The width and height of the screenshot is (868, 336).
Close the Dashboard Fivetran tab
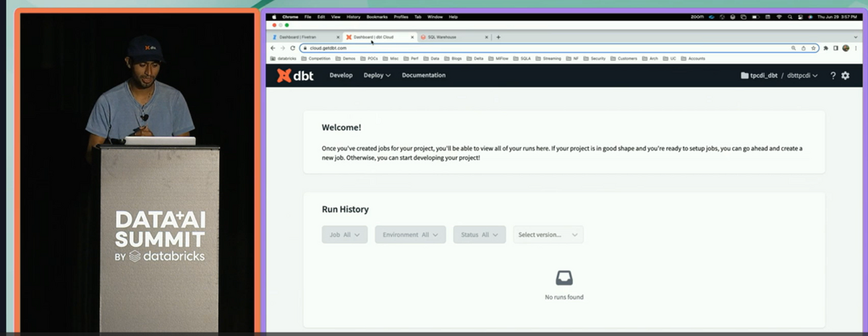338,37
